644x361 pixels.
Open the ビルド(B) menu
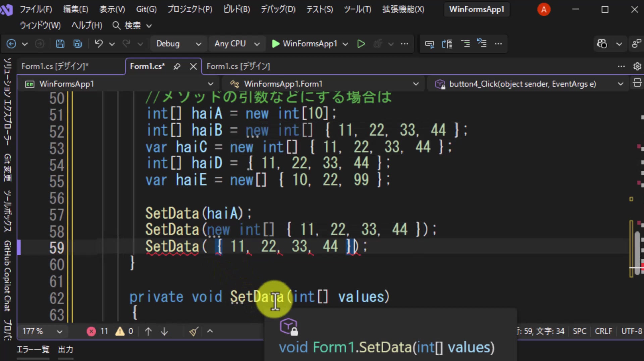(236, 9)
